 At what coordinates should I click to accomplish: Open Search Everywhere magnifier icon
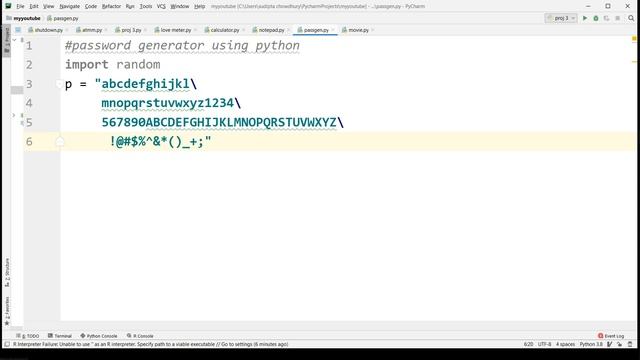tap(631, 18)
